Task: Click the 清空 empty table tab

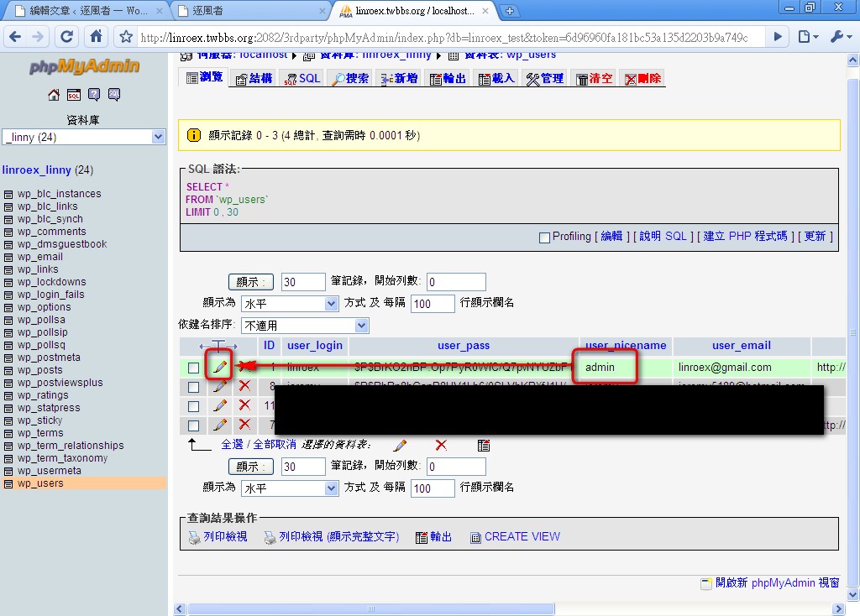Action: pyautogui.click(x=594, y=78)
